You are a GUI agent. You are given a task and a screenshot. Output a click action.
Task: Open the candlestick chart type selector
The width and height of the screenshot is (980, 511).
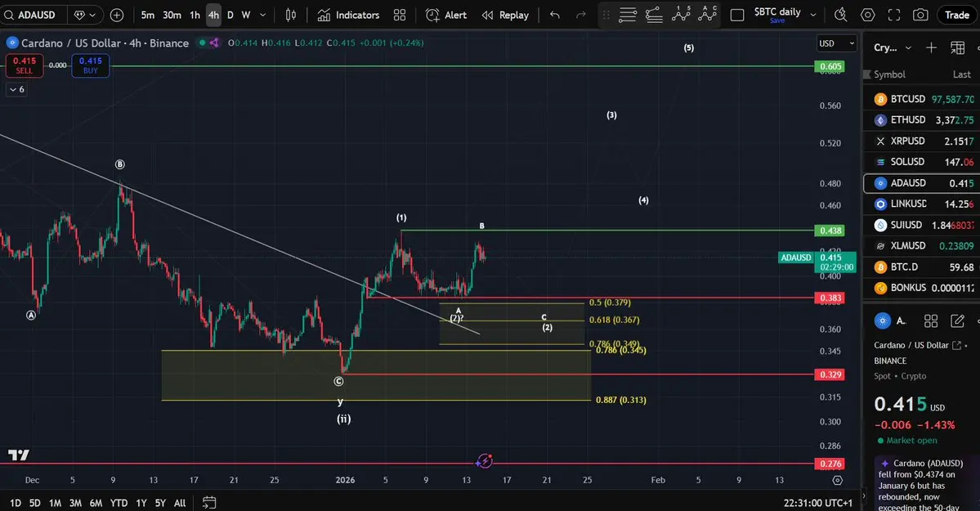(x=291, y=15)
